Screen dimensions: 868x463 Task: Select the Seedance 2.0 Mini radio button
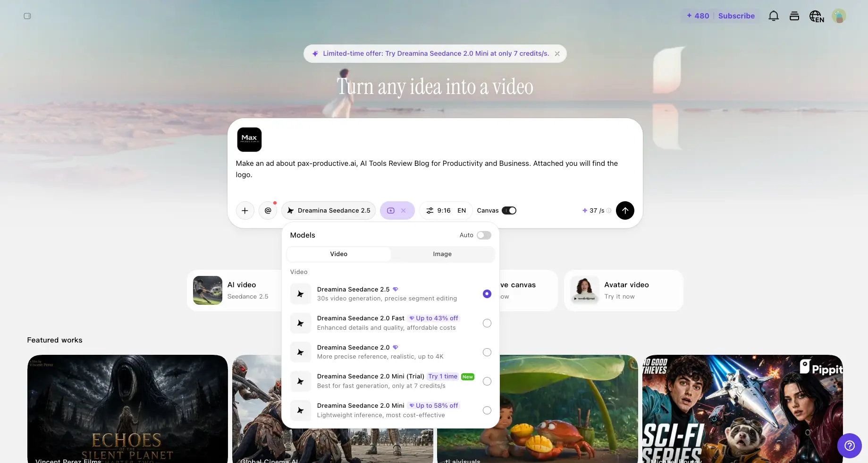(x=487, y=411)
